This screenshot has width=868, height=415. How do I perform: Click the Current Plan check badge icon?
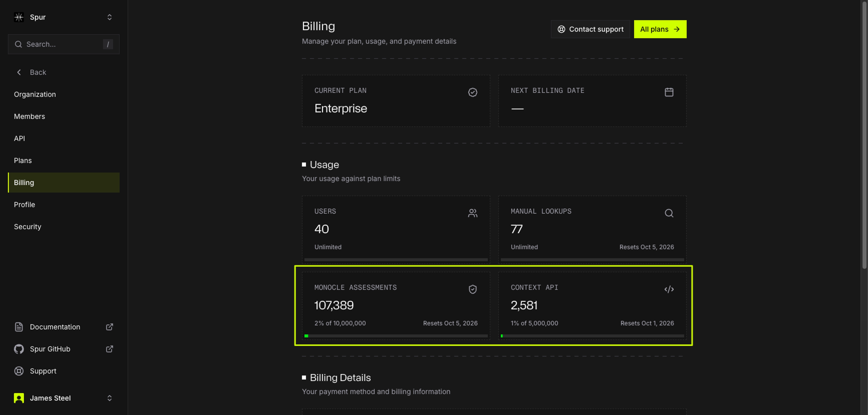click(x=472, y=92)
